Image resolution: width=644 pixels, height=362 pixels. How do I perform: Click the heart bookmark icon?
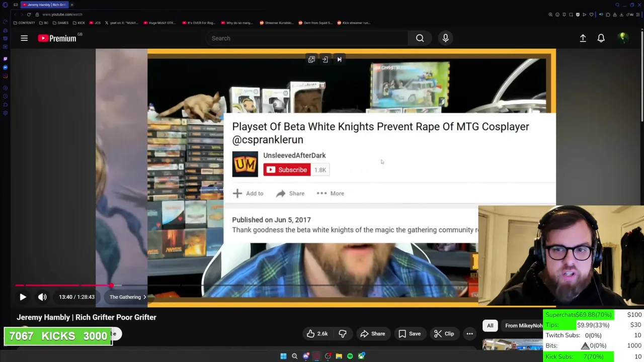click(x=591, y=15)
